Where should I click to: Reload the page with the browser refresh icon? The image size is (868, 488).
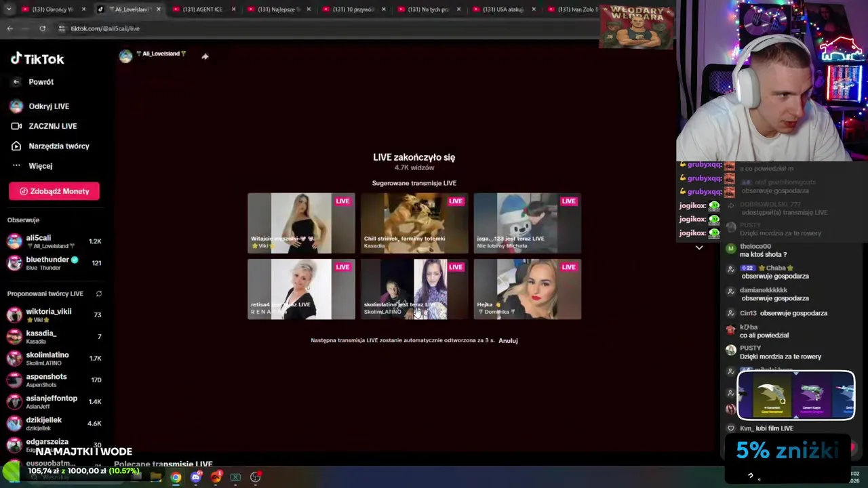(42, 28)
